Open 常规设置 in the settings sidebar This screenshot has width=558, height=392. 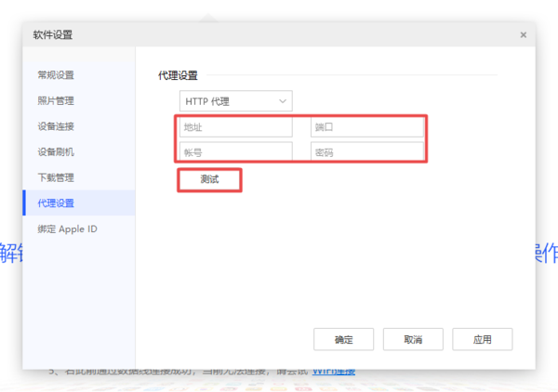[x=56, y=75]
